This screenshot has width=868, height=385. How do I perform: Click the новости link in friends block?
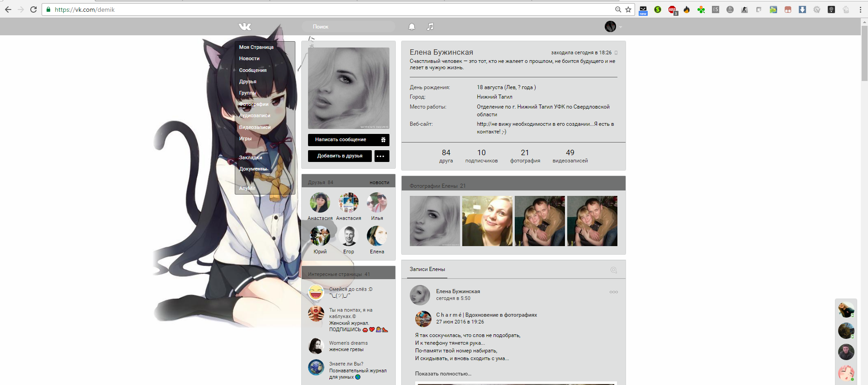[379, 182]
